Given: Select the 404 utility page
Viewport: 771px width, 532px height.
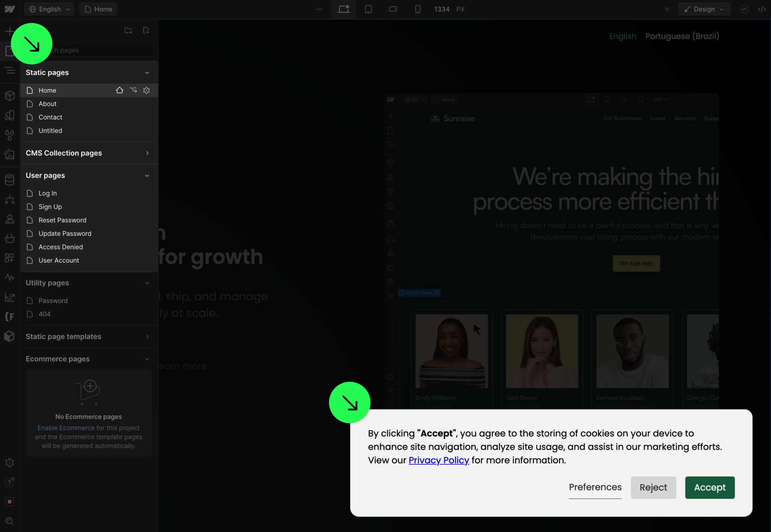Looking at the screenshot, I should [x=89, y=314].
